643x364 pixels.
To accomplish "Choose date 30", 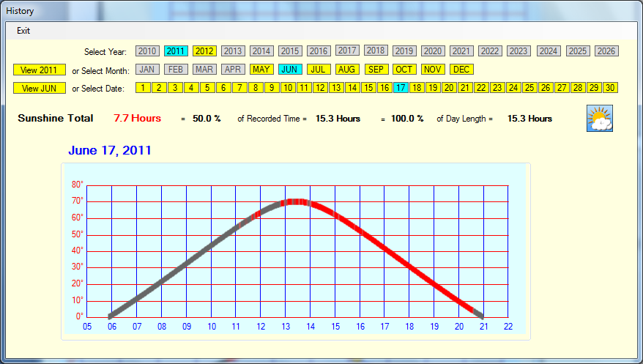I will pyautogui.click(x=610, y=88).
